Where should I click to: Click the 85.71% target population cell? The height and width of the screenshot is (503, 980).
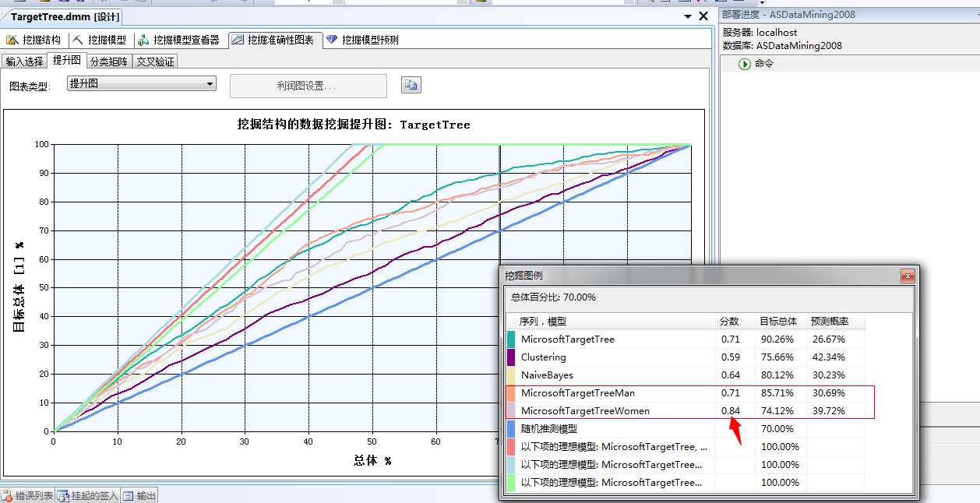pos(777,393)
